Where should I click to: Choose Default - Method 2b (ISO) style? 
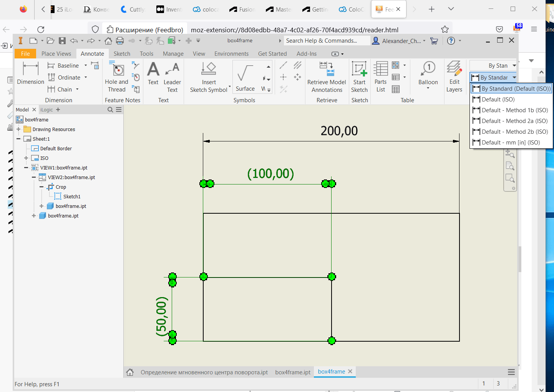pyautogui.click(x=511, y=132)
